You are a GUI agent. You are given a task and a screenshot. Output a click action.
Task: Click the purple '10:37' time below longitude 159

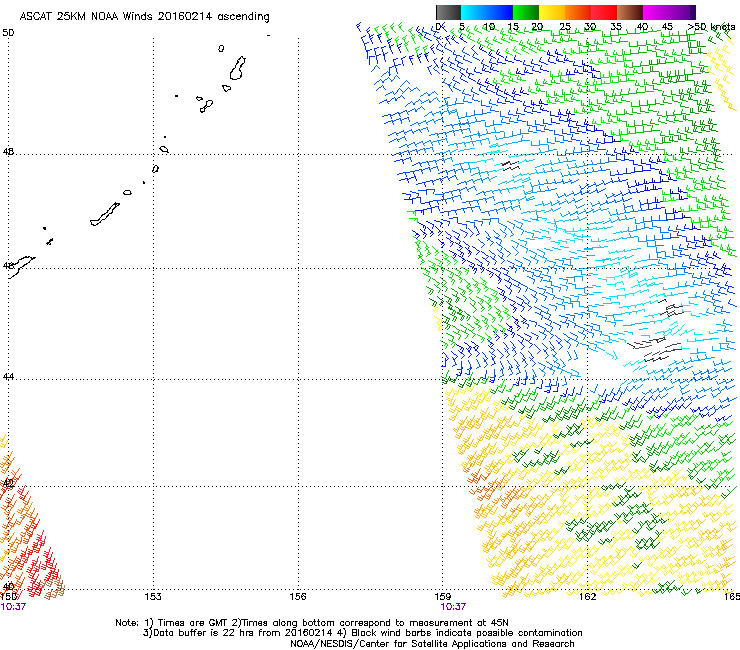(x=453, y=607)
